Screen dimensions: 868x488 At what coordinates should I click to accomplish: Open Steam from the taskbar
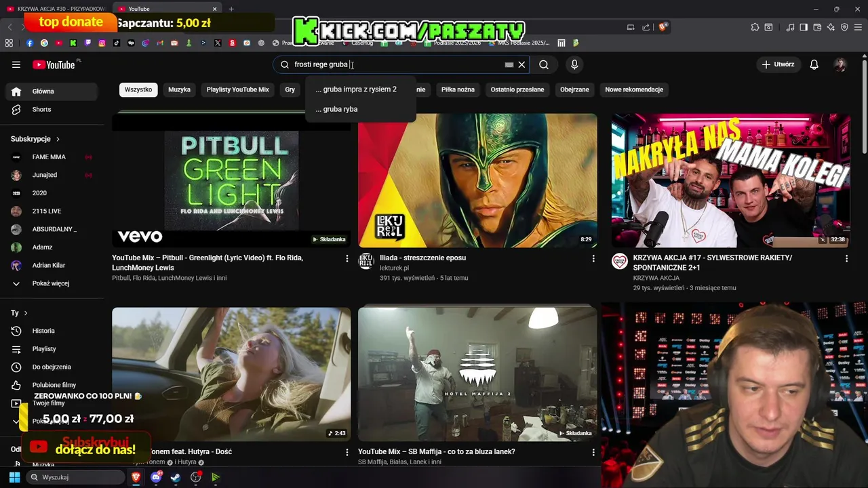(x=176, y=477)
